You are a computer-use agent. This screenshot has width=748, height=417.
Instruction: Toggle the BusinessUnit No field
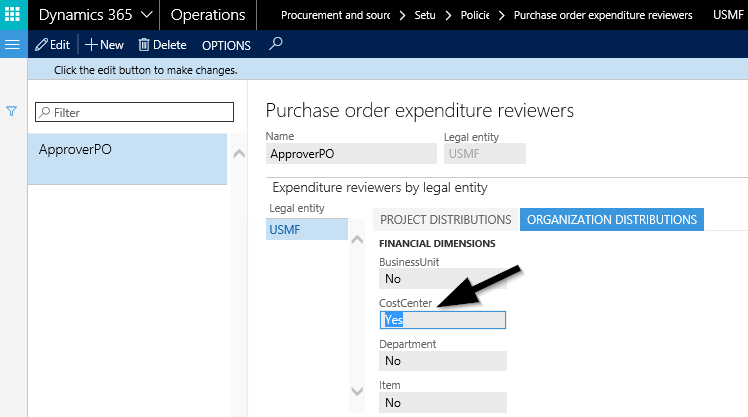tap(442, 279)
